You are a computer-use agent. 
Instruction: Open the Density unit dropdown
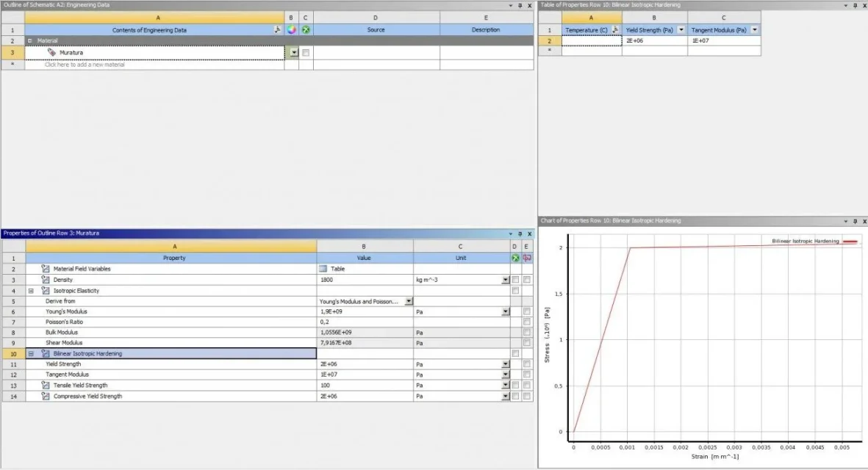click(505, 280)
